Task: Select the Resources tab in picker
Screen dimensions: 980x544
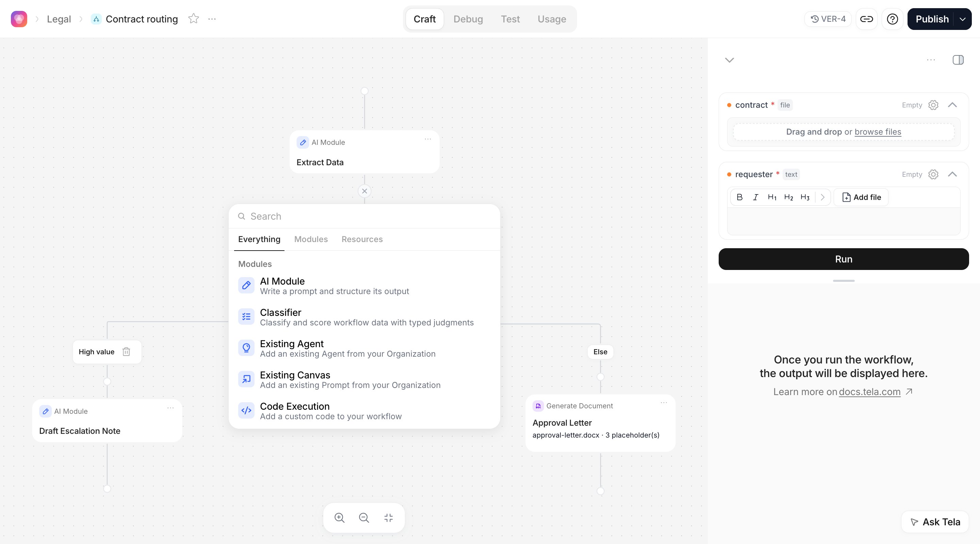Action: pyautogui.click(x=362, y=239)
